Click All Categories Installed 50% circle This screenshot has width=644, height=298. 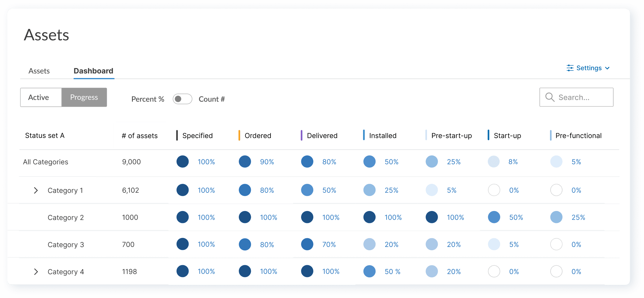pyautogui.click(x=370, y=162)
